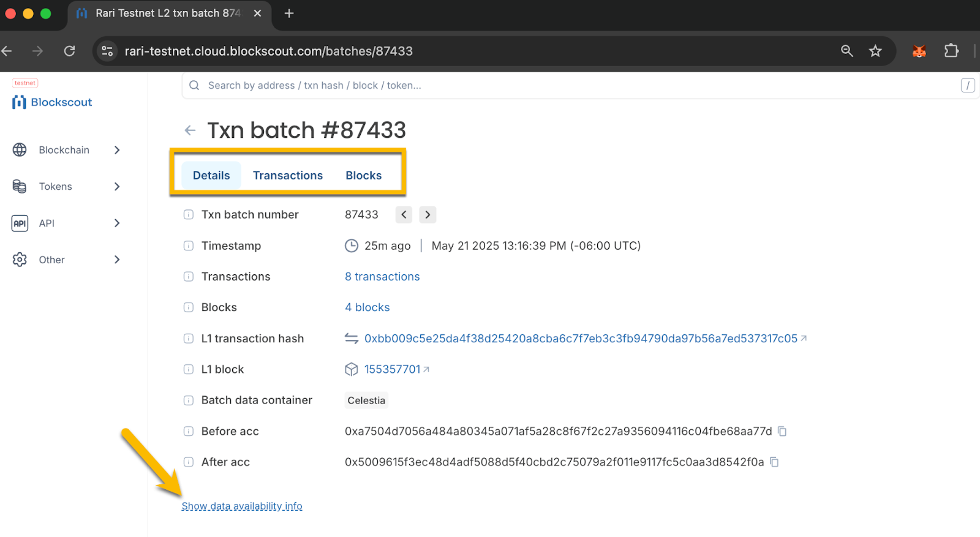
Task: Click the clock icon next to 25m ago
Action: click(352, 246)
